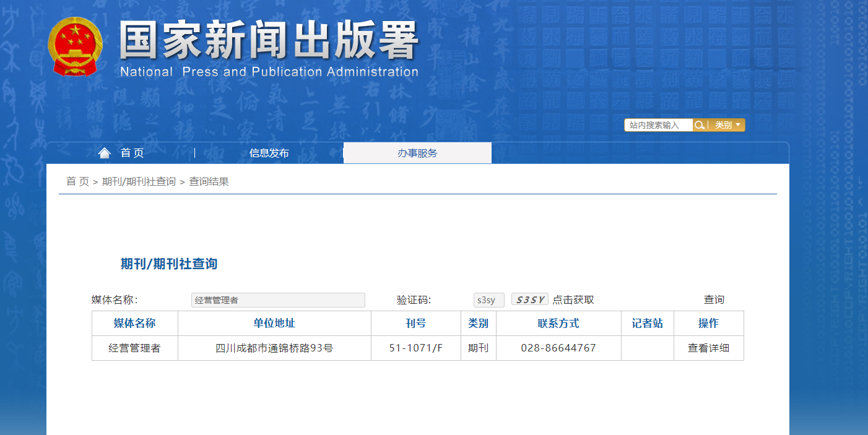Select the 办事服务 tab
Image resolution: width=868 pixels, height=435 pixels.
(417, 153)
